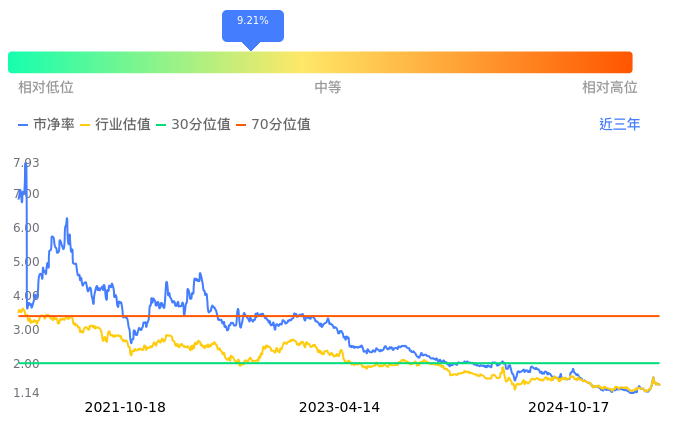Click the 9.21% percentile bubble
The width and height of the screenshot is (686, 442).
(x=252, y=23)
